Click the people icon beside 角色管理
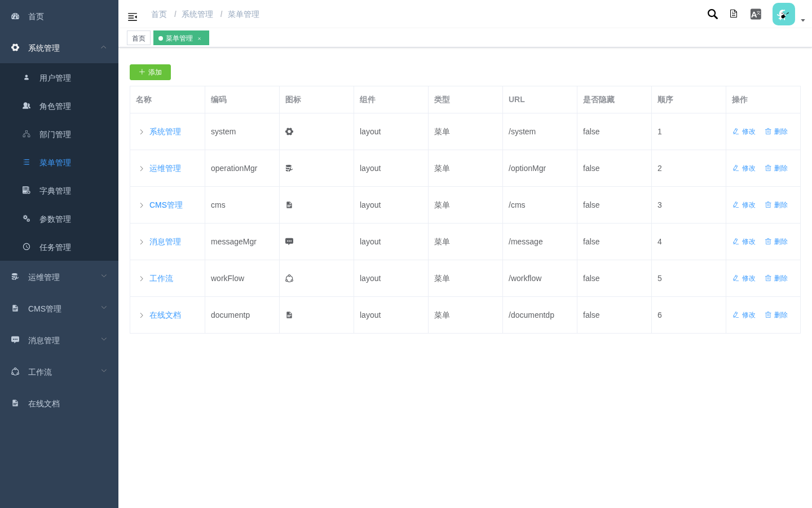 [x=27, y=106]
